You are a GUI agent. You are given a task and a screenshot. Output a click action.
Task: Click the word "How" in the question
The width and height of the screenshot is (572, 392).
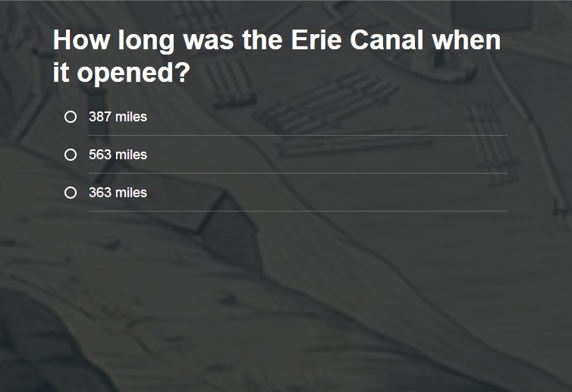point(81,40)
